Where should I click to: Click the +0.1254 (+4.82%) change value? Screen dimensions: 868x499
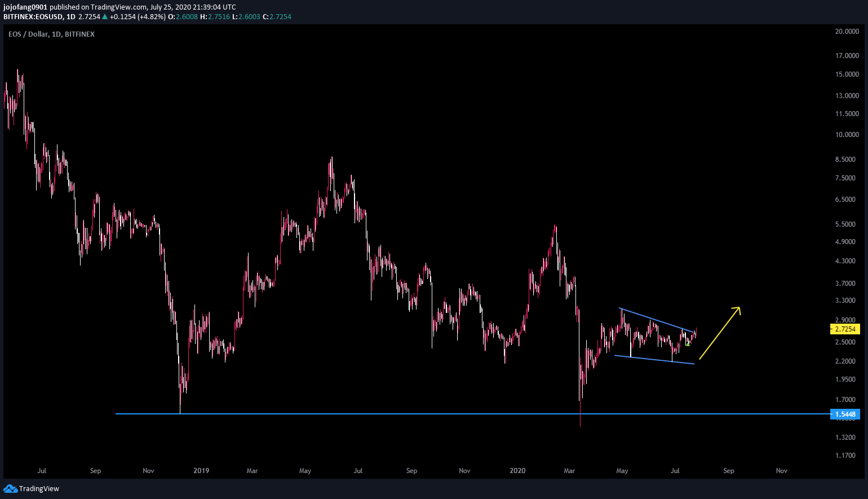pos(138,17)
